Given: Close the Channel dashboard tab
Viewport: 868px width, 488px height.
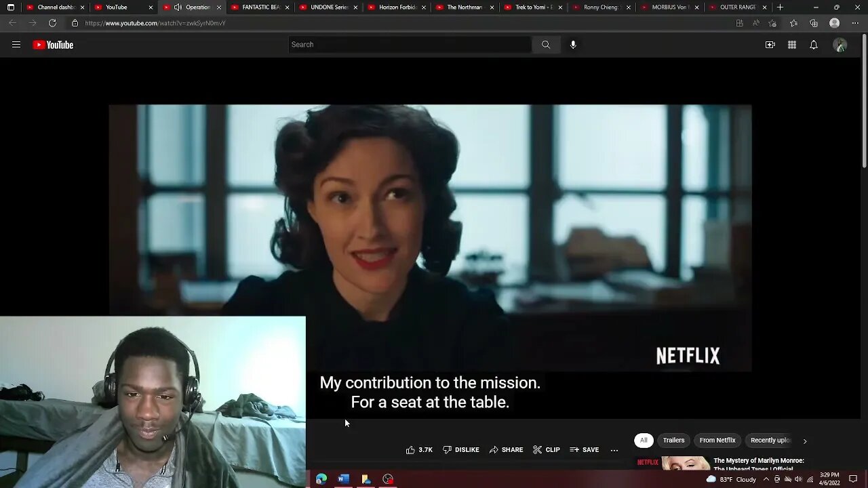Looking at the screenshot, I should [x=83, y=7].
